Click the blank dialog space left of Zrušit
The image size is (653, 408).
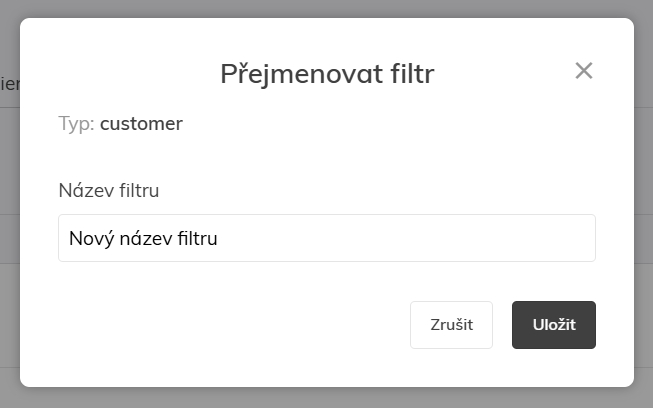(x=233, y=325)
